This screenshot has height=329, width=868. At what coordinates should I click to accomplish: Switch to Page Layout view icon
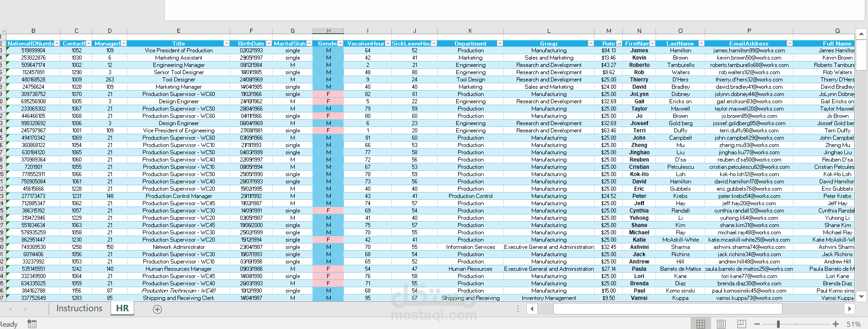tap(721, 324)
